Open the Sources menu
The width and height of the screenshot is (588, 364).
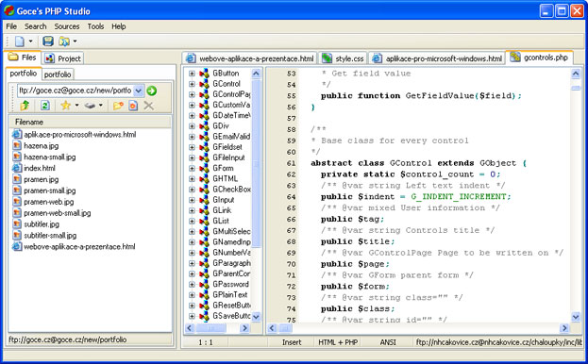(x=67, y=26)
